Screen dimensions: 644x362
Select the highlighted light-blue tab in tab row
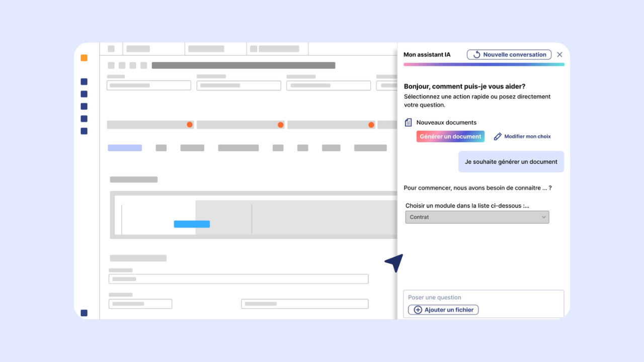(125, 148)
